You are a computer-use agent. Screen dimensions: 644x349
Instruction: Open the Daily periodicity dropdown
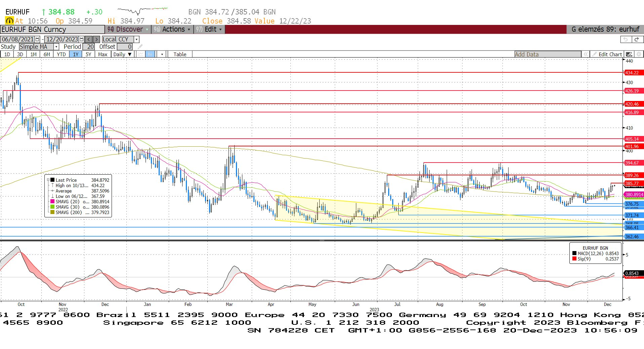(123, 54)
